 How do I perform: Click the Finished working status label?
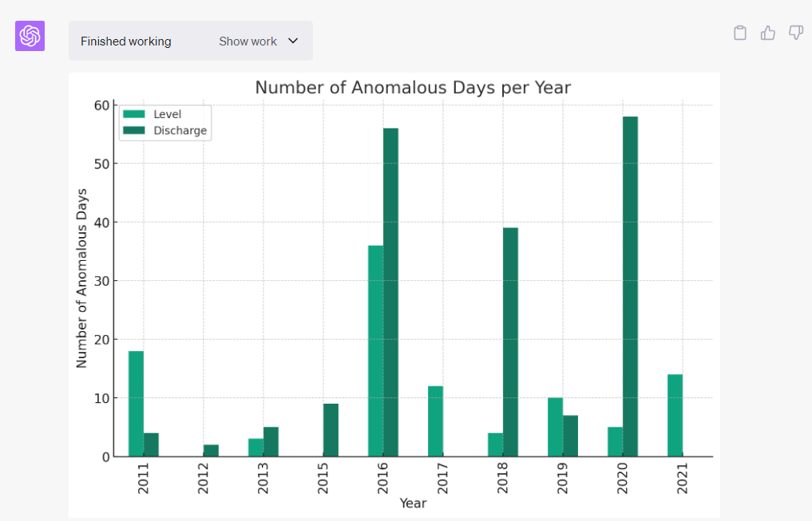point(126,41)
